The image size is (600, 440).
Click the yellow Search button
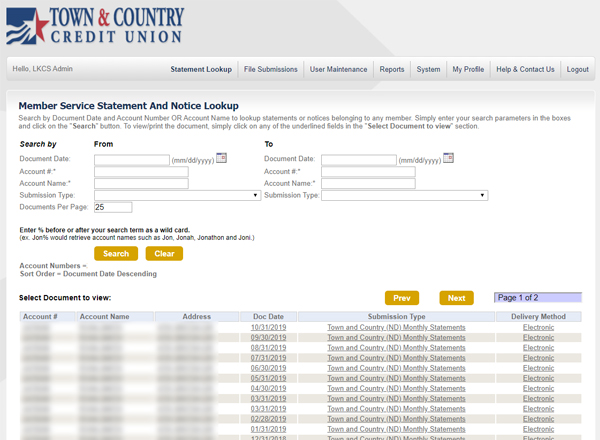[116, 254]
